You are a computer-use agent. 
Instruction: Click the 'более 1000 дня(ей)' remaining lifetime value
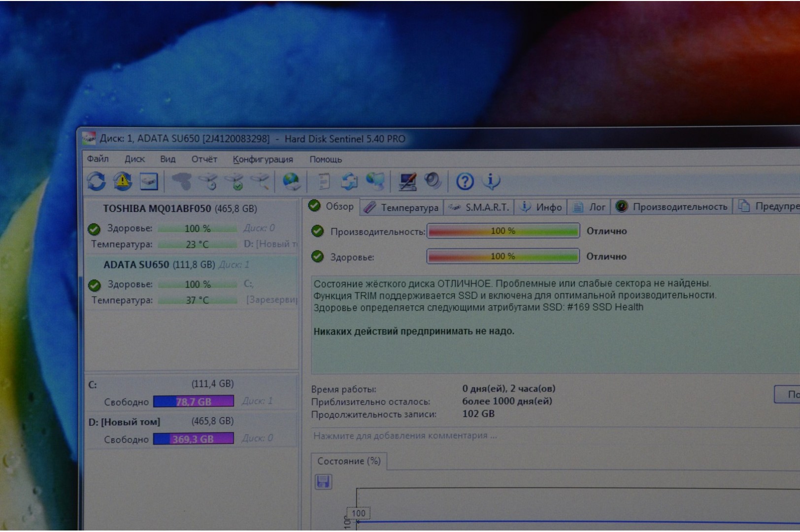click(x=507, y=401)
